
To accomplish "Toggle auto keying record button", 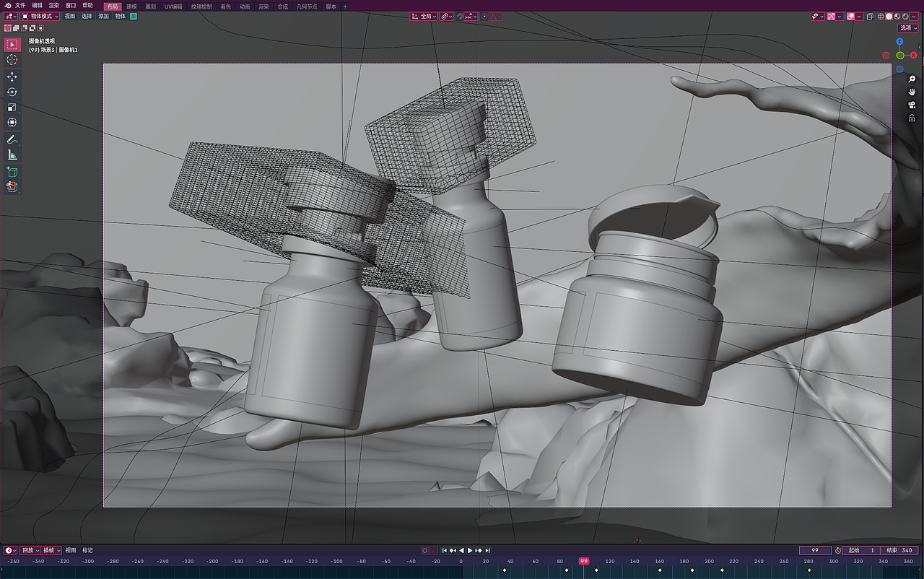I will pos(424,550).
